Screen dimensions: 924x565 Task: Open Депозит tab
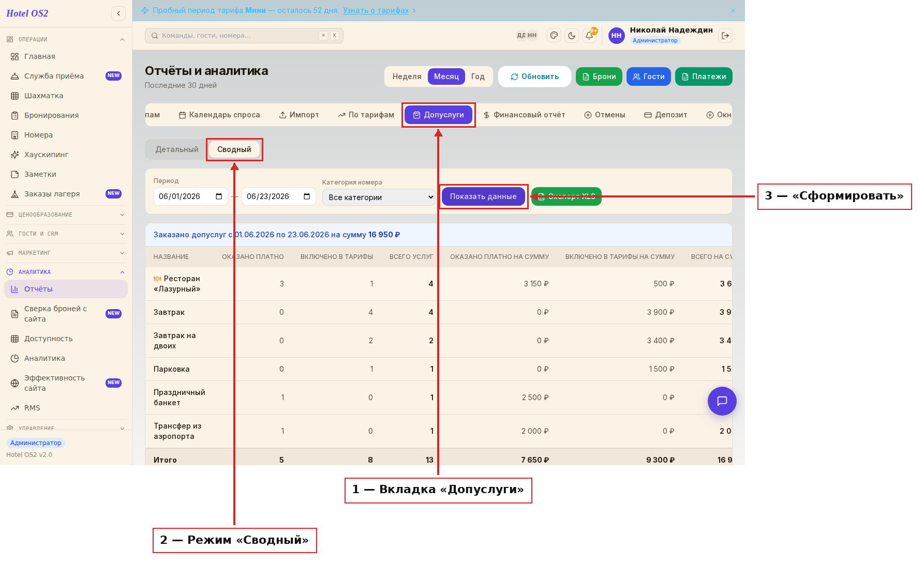[666, 115]
